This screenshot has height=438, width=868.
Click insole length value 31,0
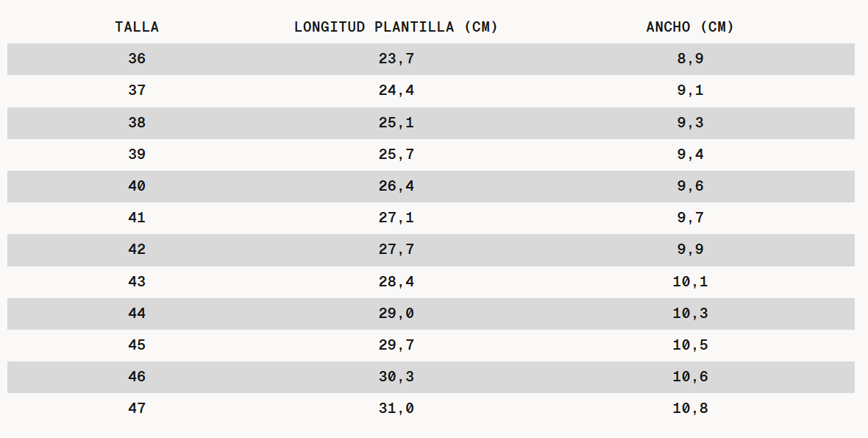[396, 409]
